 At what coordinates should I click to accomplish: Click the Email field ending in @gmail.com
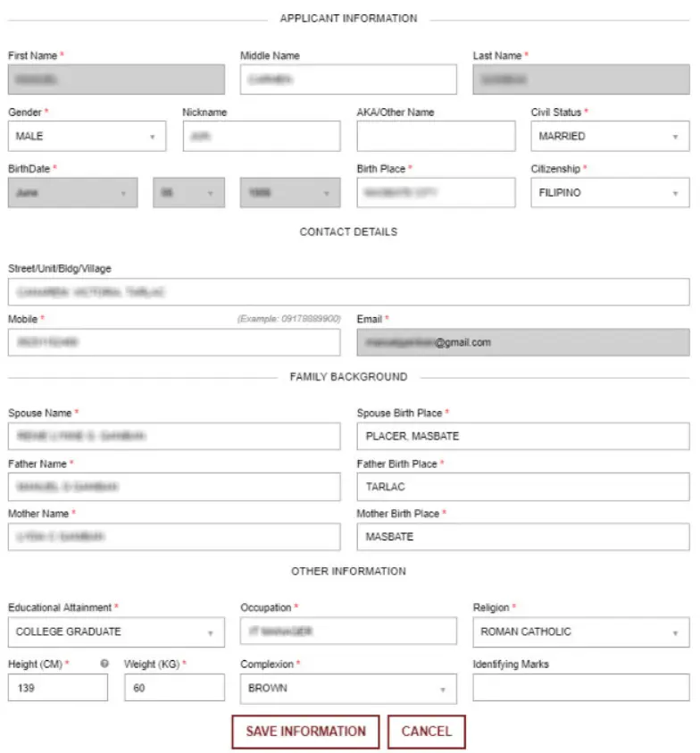point(523,342)
